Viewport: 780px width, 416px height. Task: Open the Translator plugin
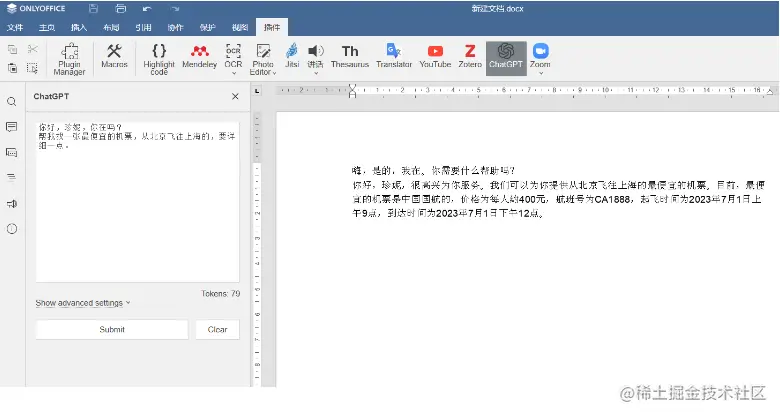coord(393,55)
